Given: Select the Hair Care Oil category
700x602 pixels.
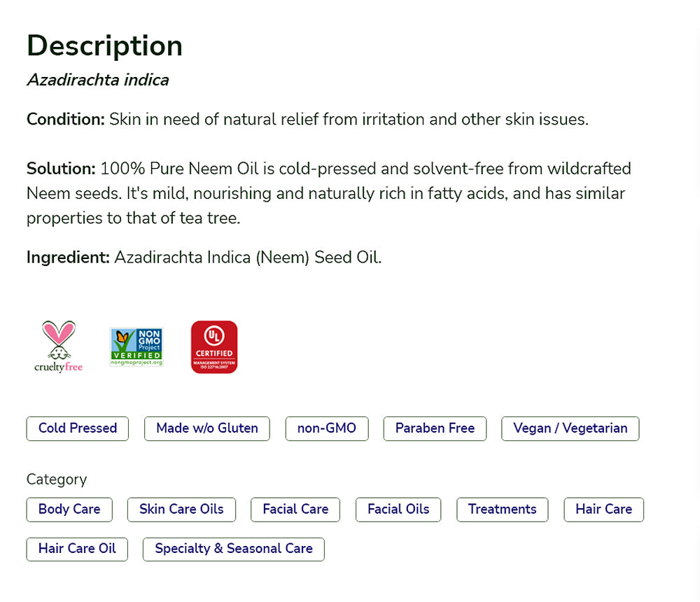Looking at the screenshot, I should (x=77, y=549).
